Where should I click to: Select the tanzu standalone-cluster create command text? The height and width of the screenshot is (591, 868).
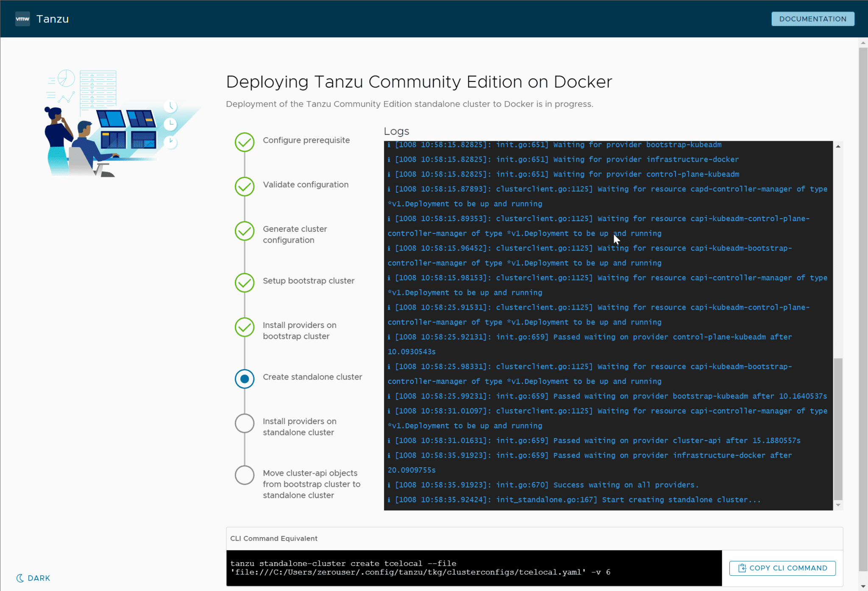[x=343, y=563]
